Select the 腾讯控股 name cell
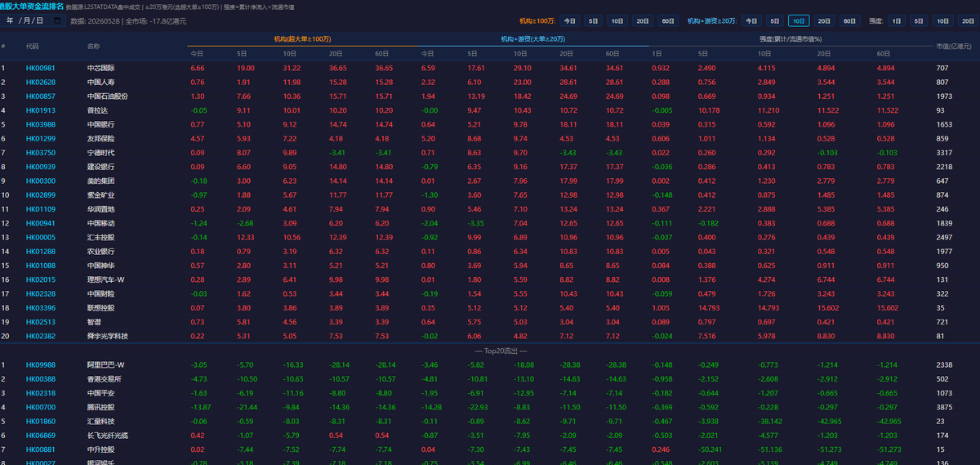This screenshot has width=980, height=465. (x=100, y=407)
